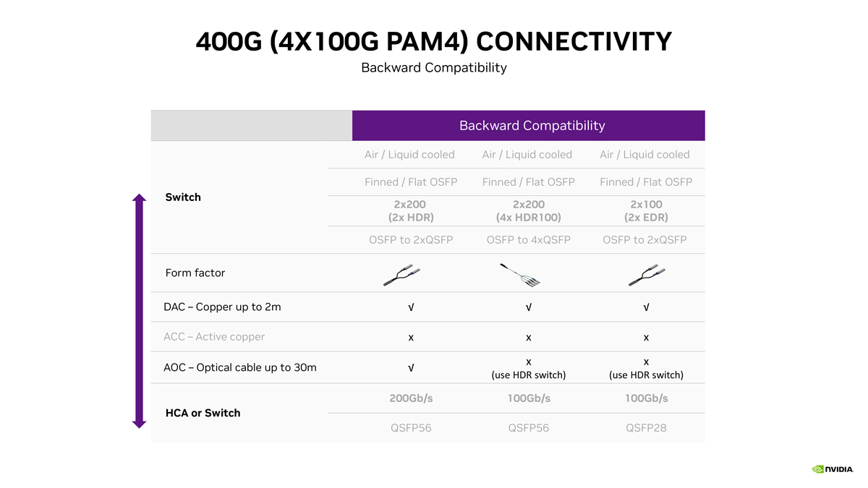Click the HCA or Switch row label
Screen dimensions: 868x488
203,413
